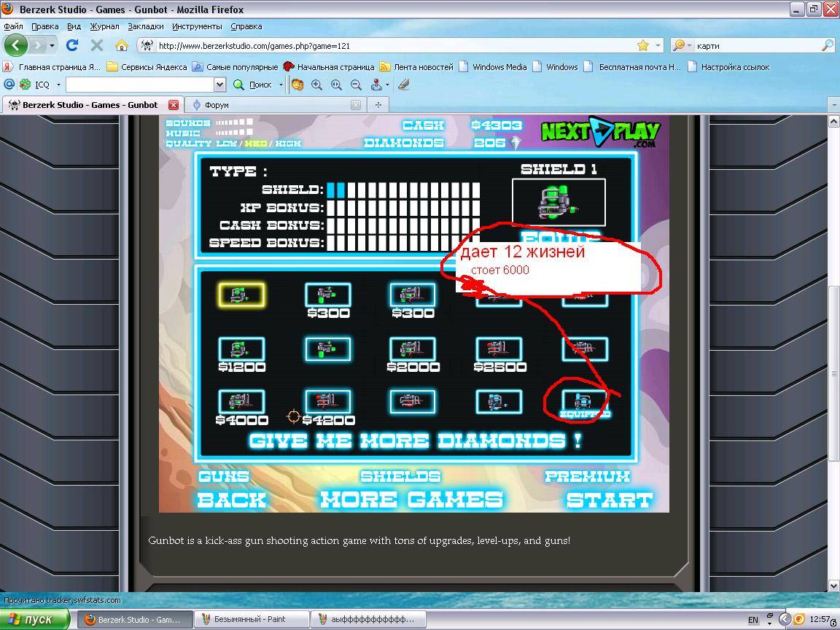This screenshot has width=840, height=630.
Task: Select the shield marked EQUIPPED
Action: click(585, 402)
